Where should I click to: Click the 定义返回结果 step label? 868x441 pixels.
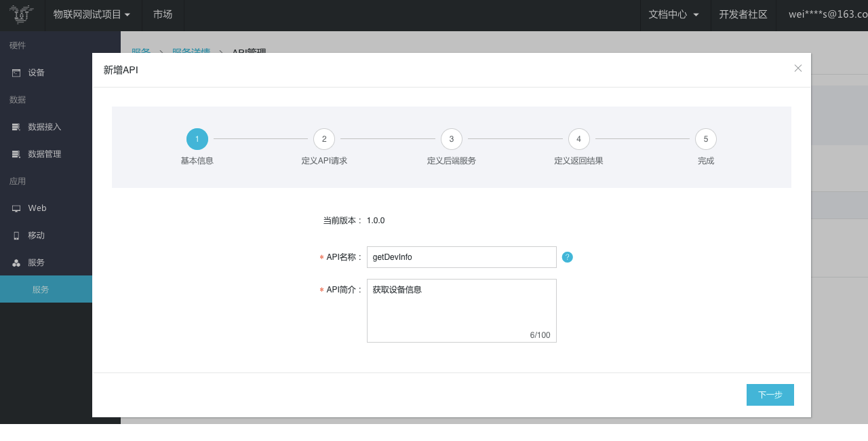coord(578,161)
